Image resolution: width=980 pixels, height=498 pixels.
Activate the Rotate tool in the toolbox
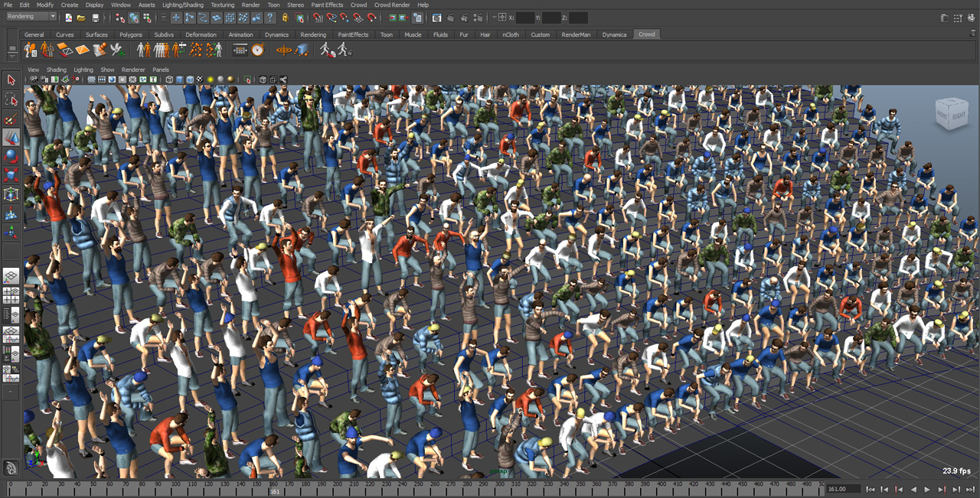(11, 156)
